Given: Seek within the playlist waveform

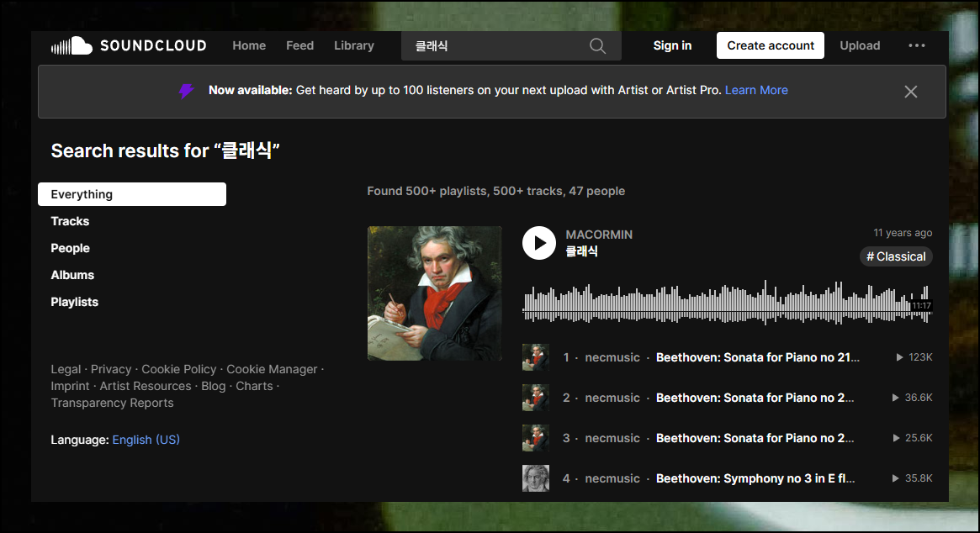Looking at the screenshot, I should pyautogui.click(x=728, y=303).
